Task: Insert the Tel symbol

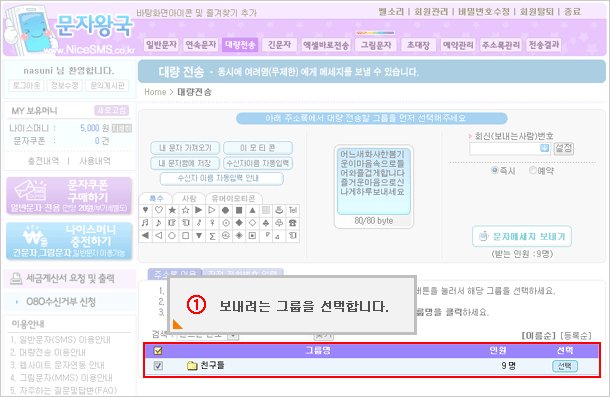Action: coord(293,210)
